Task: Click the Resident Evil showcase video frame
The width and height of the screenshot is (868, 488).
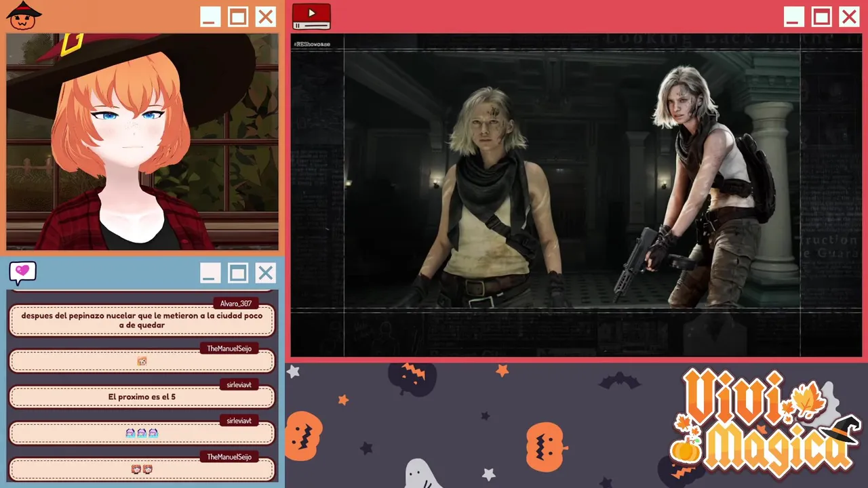Action: [576, 195]
